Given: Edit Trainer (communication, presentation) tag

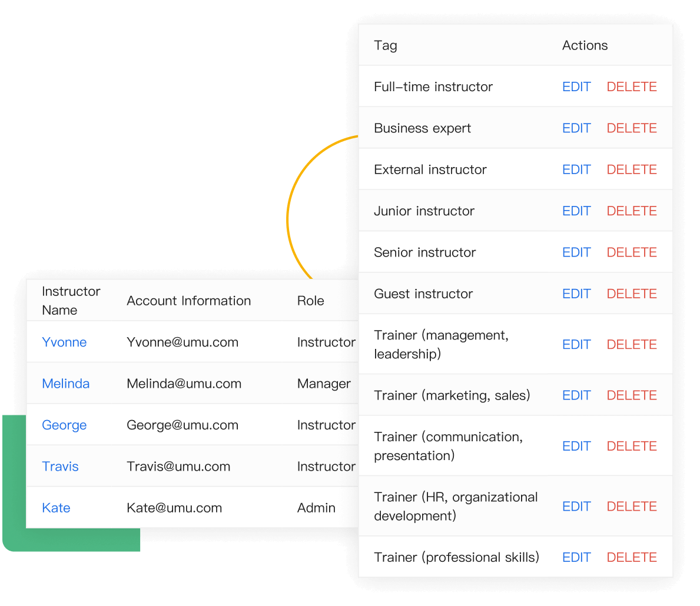Looking at the screenshot, I should pyautogui.click(x=576, y=447).
